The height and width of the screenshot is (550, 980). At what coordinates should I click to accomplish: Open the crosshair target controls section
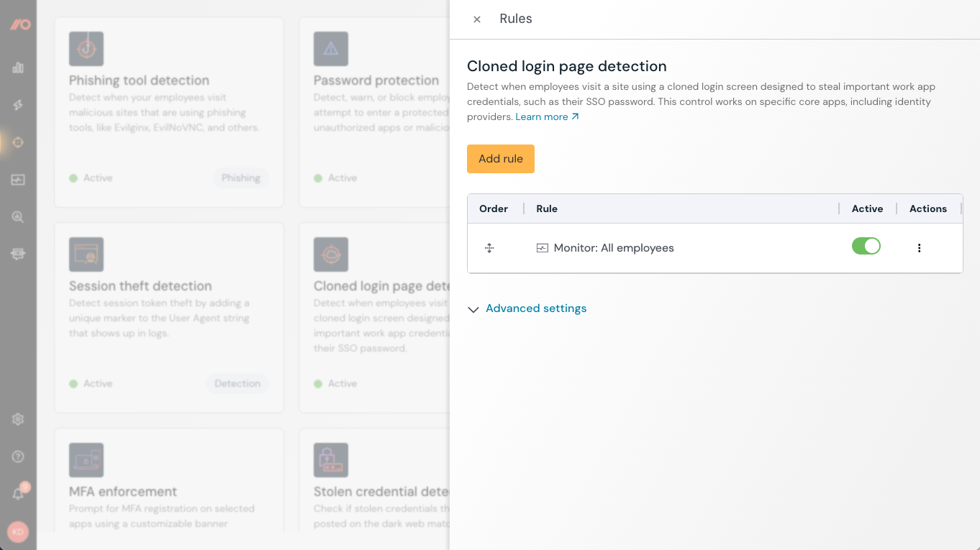click(x=18, y=142)
